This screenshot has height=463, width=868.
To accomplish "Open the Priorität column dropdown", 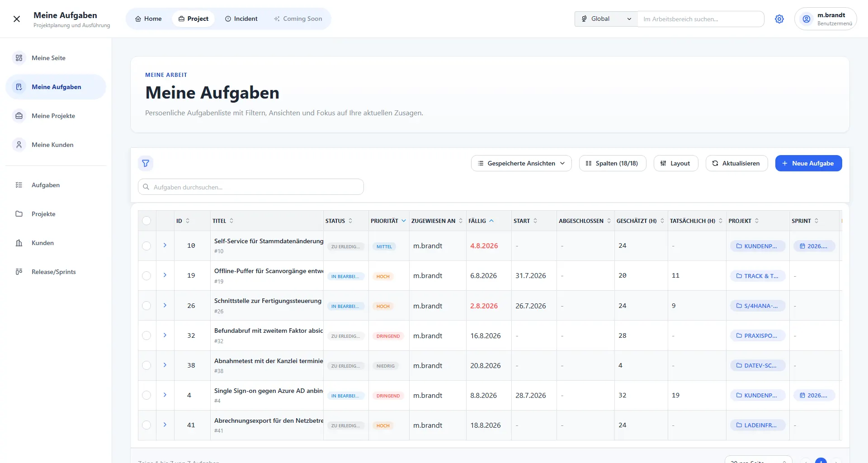I will (x=404, y=221).
